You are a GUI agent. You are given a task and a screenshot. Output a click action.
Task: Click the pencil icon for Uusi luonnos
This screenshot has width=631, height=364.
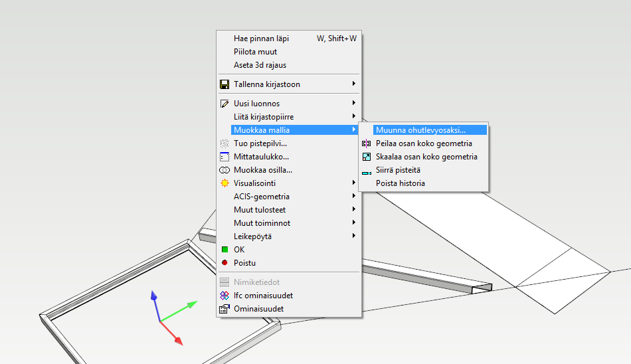(225, 104)
